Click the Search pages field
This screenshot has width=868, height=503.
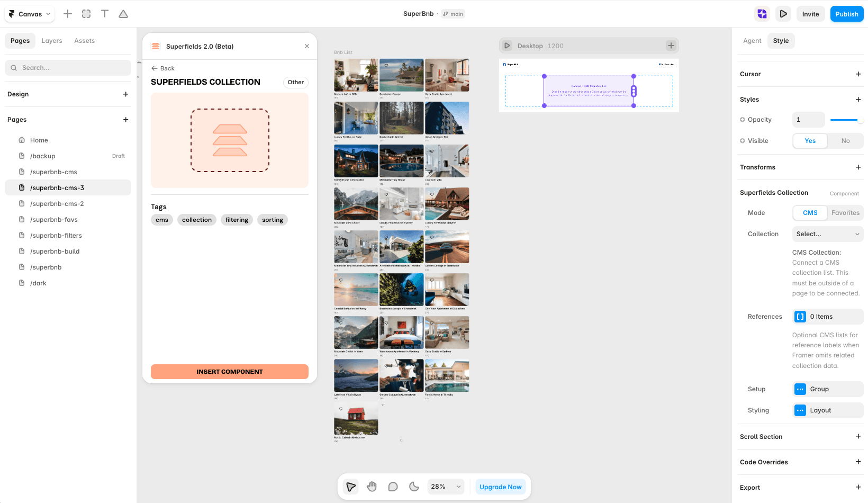tap(68, 68)
